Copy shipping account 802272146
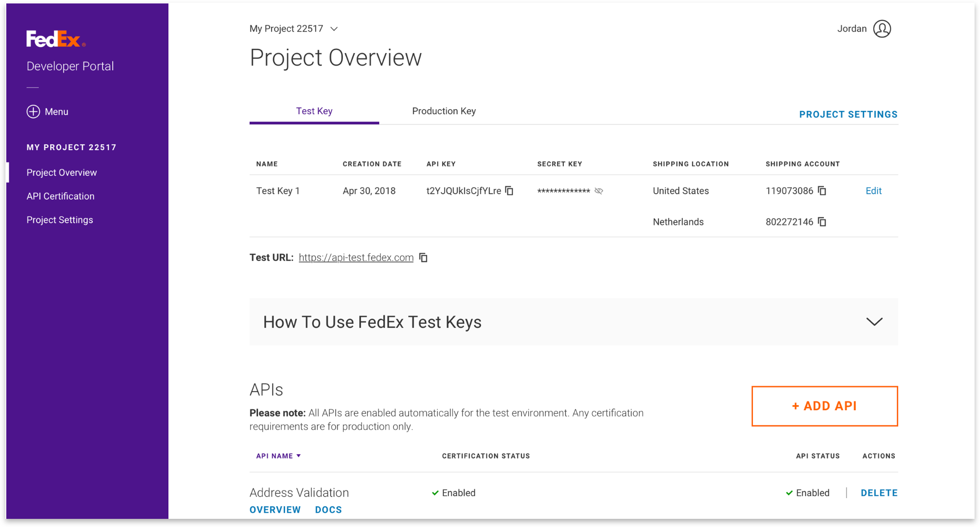This screenshot has width=980, height=527. click(822, 222)
